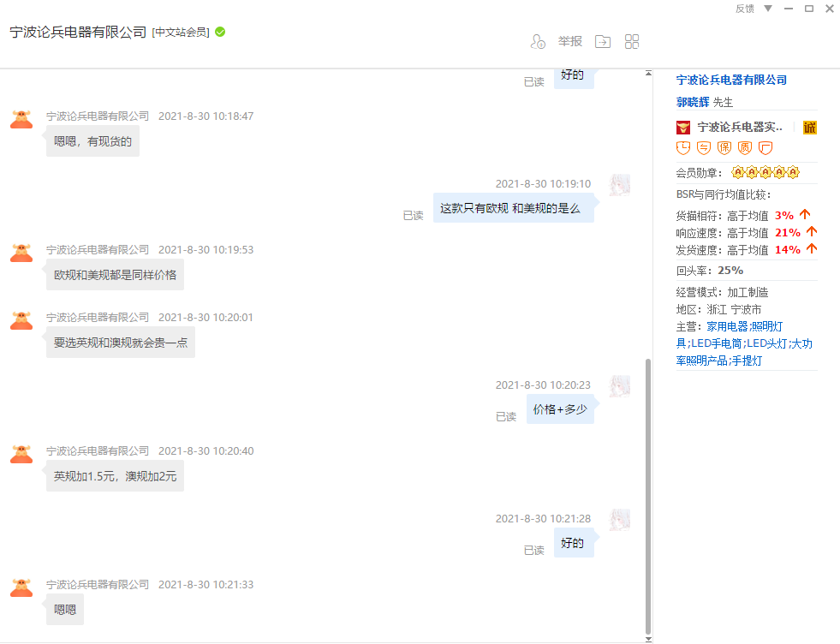Click my avatar beside the 10:20:23 message

pos(620,386)
